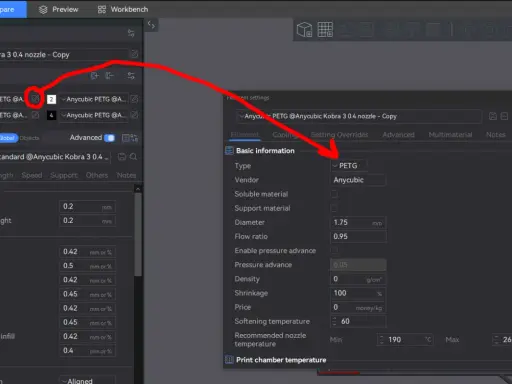Edit preset for filament slot 4
Image resolution: width=512 pixels, height=384 pixels.
[x=134, y=115]
